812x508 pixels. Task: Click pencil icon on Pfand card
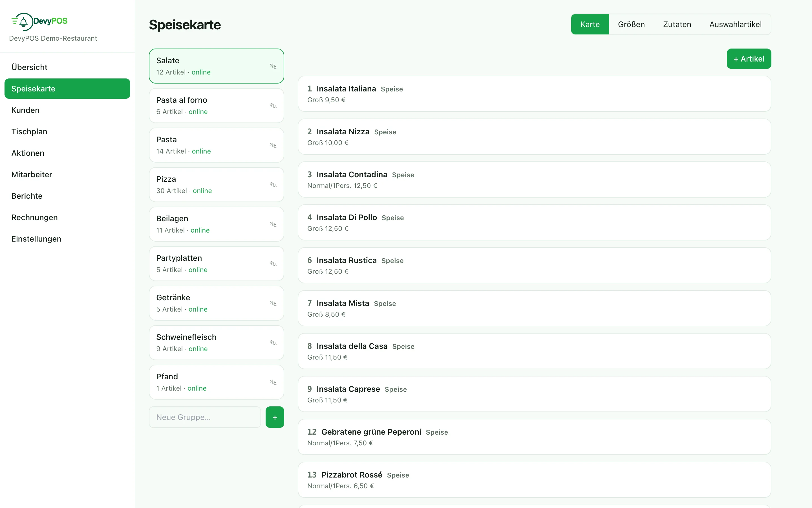point(273,382)
